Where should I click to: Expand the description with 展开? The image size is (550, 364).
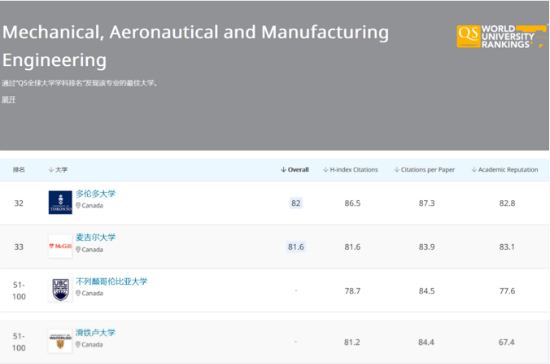[x=9, y=100]
